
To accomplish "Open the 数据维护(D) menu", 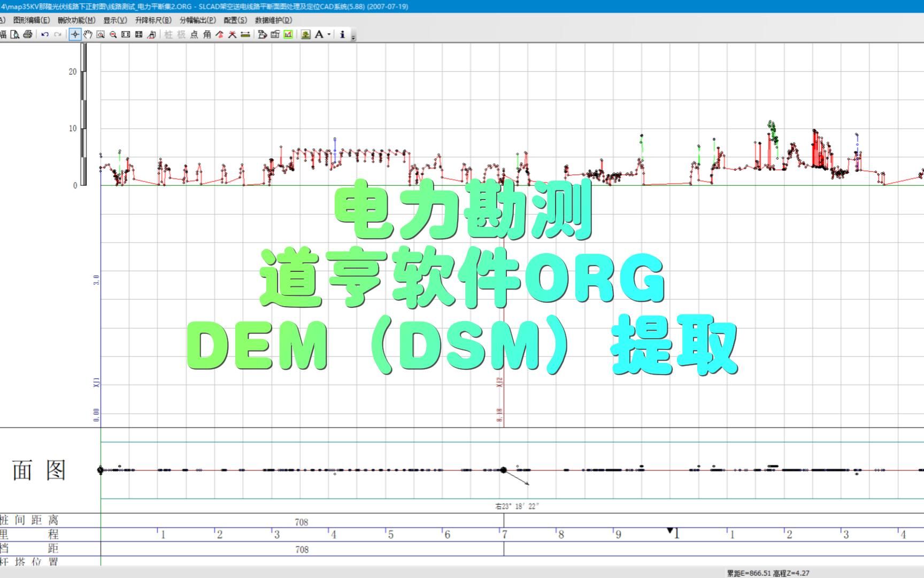I will tap(274, 20).
